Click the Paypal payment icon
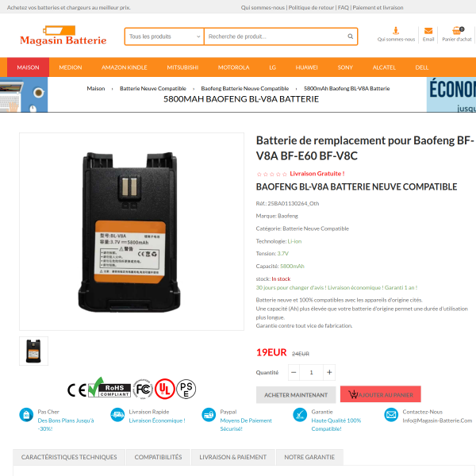The height and width of the screenshot is (476, 476). pyautogui.click(x=209, y=415)
